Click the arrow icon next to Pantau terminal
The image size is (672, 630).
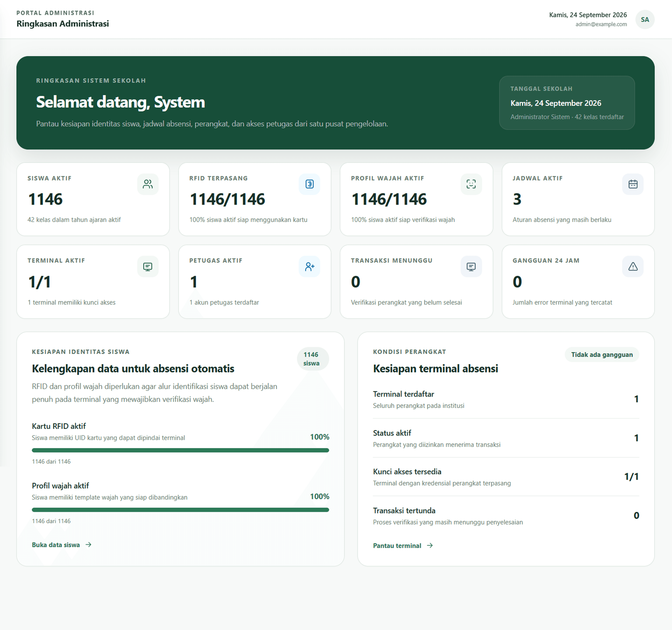tap(430, 545)
